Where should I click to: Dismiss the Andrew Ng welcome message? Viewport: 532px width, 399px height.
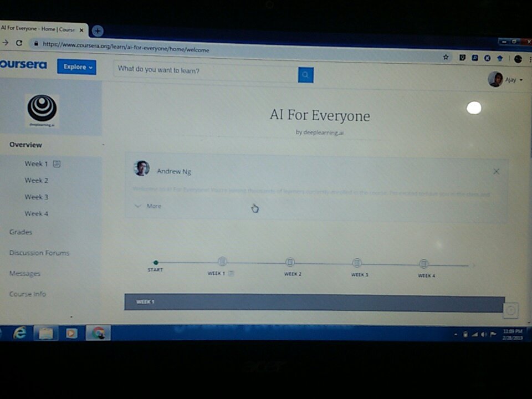click(496, 171)
